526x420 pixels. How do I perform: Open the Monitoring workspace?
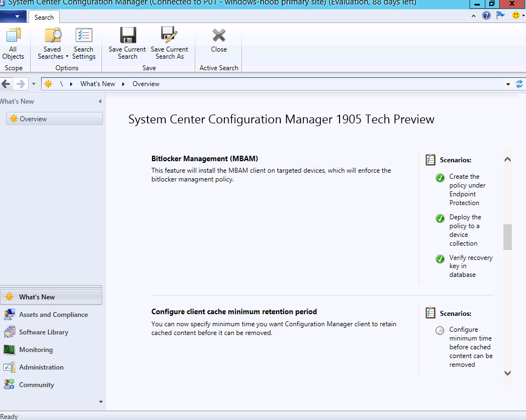51,350
